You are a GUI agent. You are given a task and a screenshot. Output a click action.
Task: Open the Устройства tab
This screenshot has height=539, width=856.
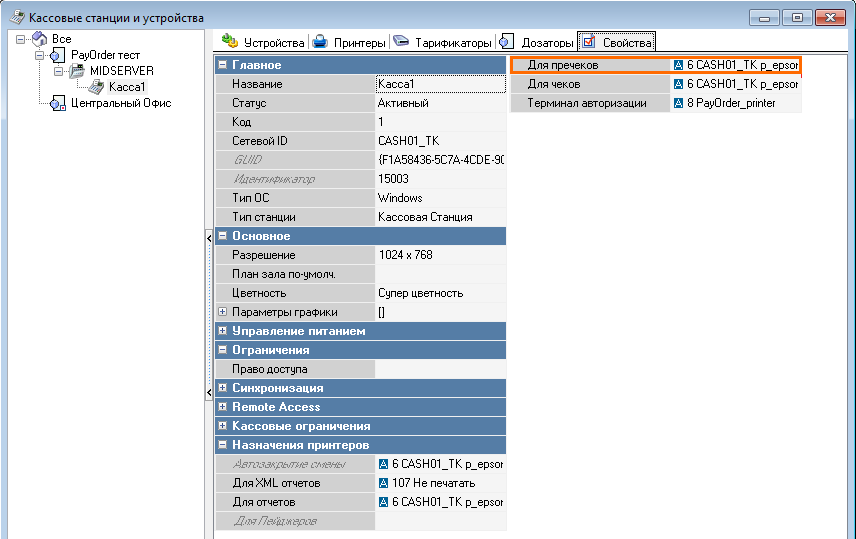coord(263,43)
